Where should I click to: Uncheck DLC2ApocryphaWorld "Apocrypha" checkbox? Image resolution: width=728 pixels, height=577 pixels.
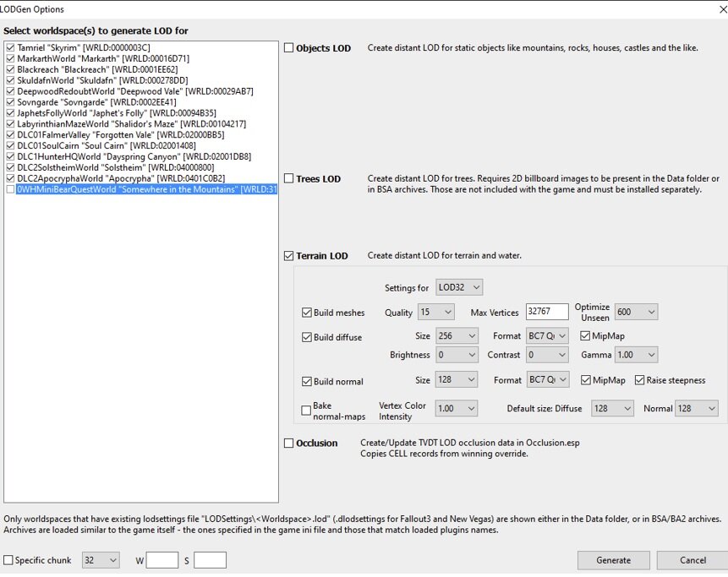pos(10,178)
